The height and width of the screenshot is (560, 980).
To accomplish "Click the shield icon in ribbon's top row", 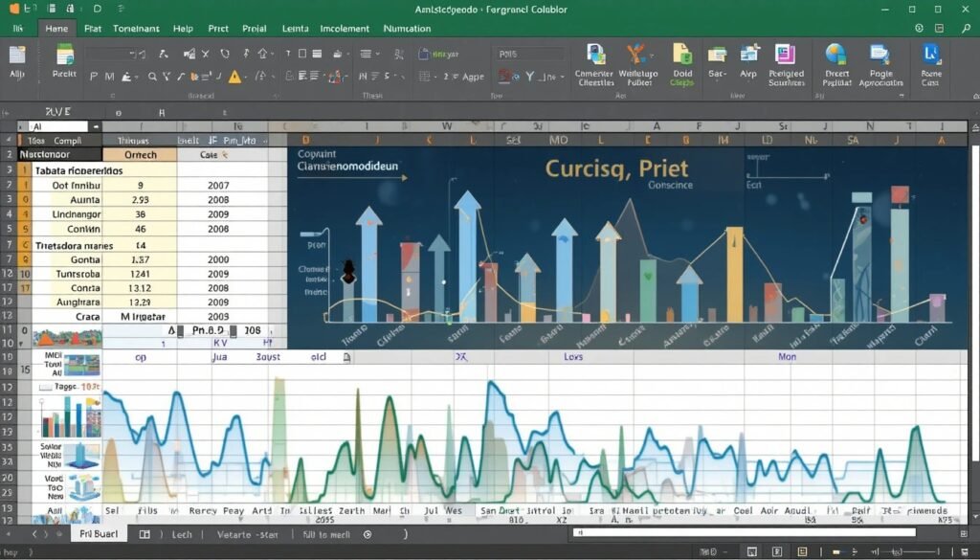I will click(225, 54).
